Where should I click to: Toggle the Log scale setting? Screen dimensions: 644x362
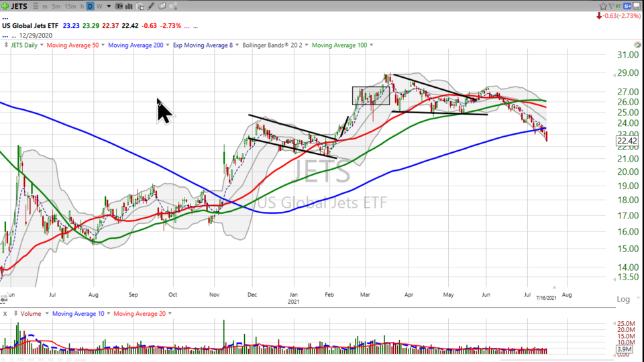point(623,299)
